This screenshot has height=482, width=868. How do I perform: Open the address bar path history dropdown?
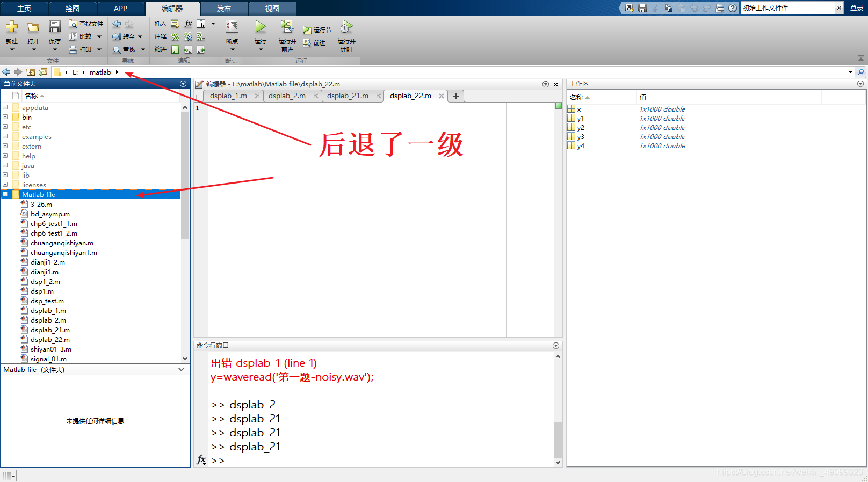pos(850,72)
